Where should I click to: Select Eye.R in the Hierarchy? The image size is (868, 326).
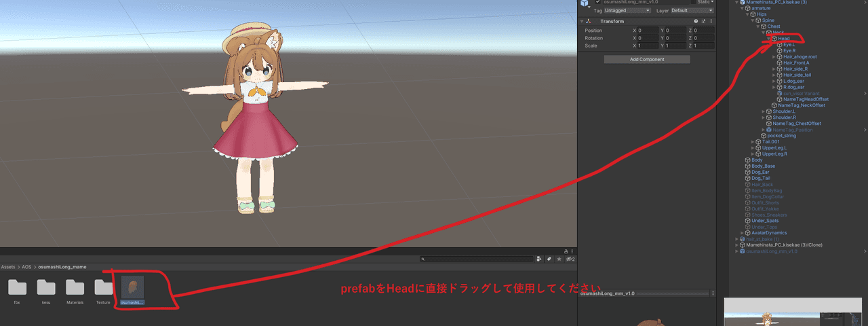coord(789,50)
